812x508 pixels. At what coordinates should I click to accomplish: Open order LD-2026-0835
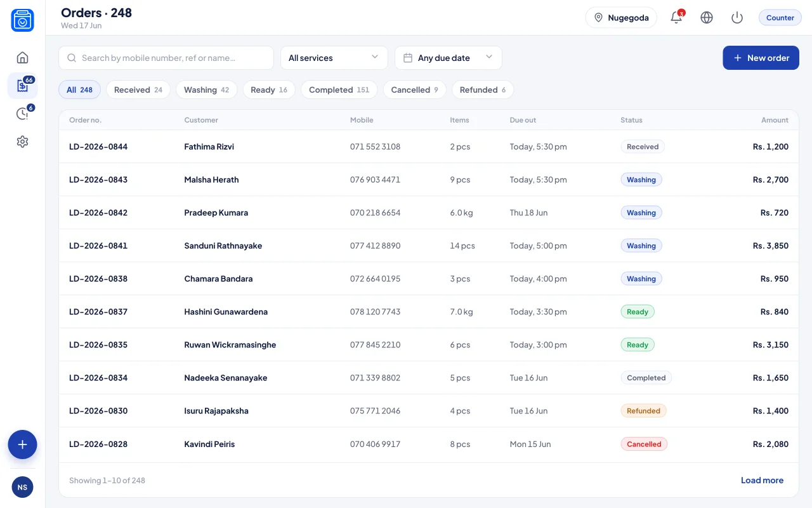pos(98,345)
